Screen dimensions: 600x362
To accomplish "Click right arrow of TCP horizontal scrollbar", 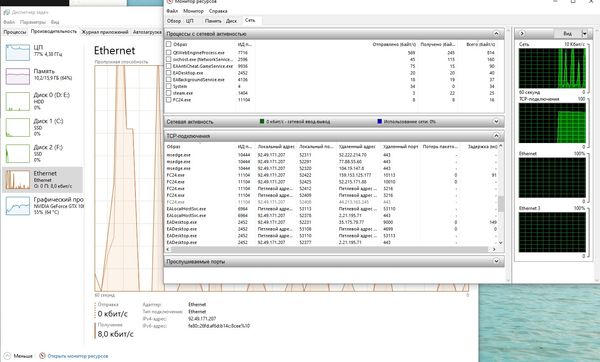I will pos(494,249).
